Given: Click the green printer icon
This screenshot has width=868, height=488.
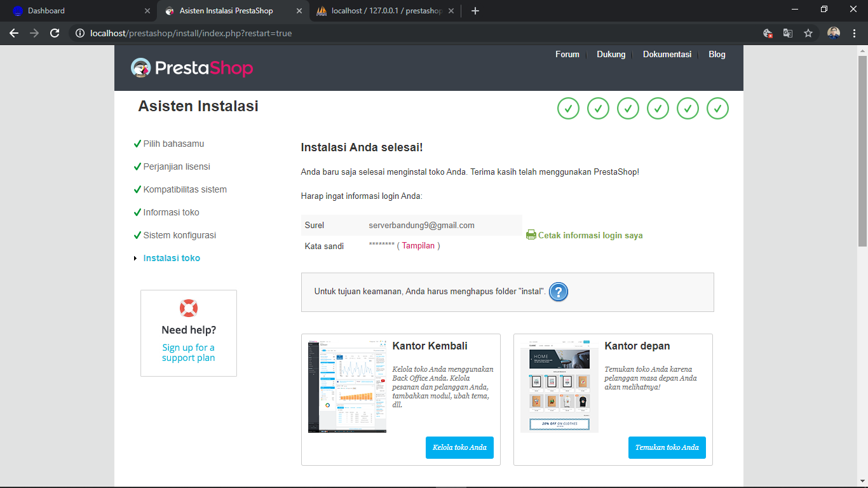Looking at the screenshot, I should [531, 235].
